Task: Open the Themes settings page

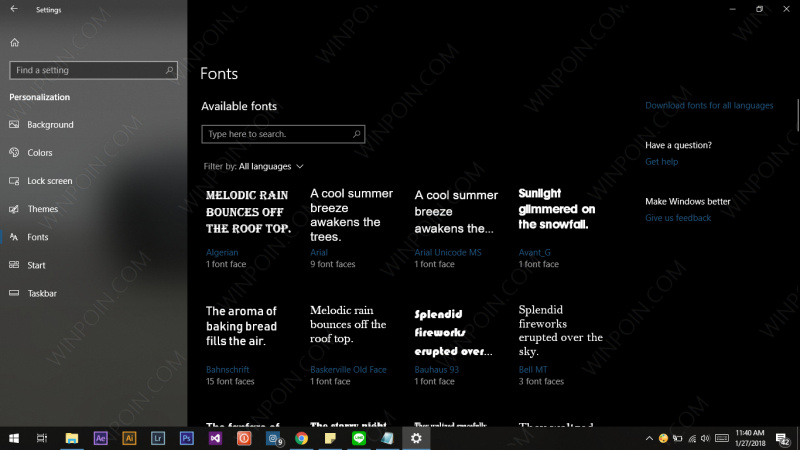Action: tap(43, 209)
